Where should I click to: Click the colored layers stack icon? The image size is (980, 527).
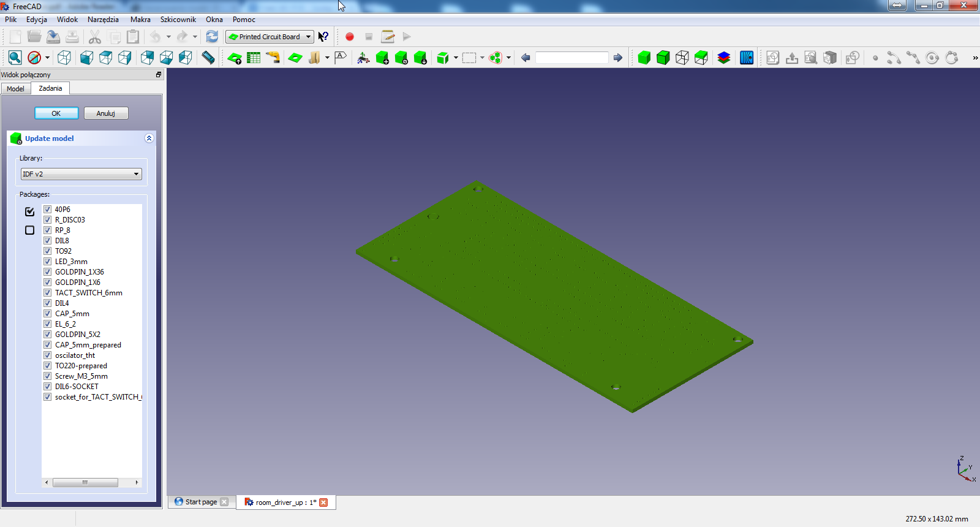point(724,58)
